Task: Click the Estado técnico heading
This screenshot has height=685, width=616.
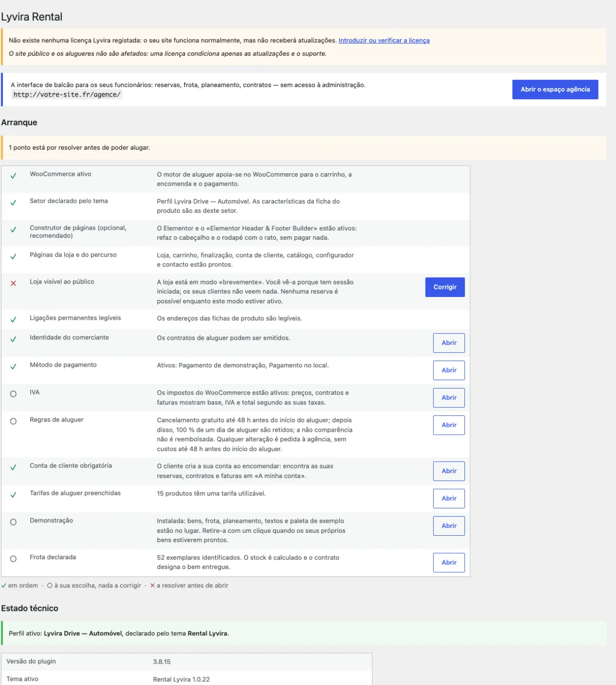Action: (x=30, y=608)
